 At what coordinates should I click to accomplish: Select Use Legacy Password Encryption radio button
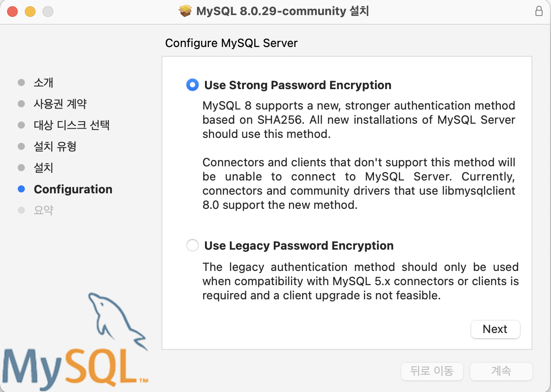(193, 246)
